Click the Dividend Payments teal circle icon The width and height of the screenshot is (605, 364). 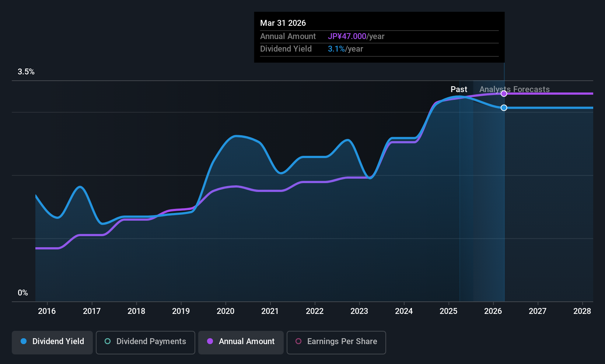pyautogui.click(x=107, y=342)
